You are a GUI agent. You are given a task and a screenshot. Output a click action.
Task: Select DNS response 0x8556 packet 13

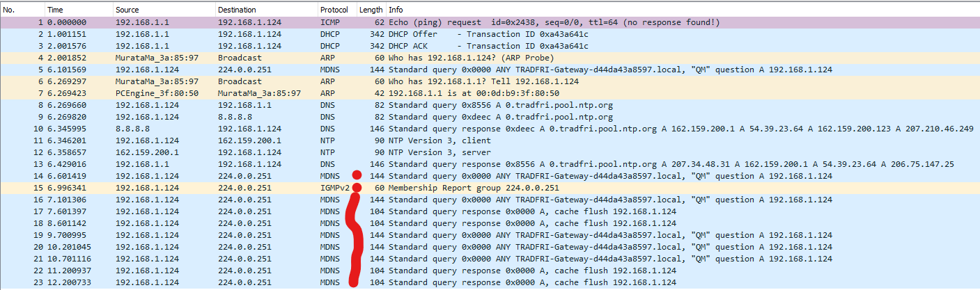pyautogui.click(x=490, y=164)
